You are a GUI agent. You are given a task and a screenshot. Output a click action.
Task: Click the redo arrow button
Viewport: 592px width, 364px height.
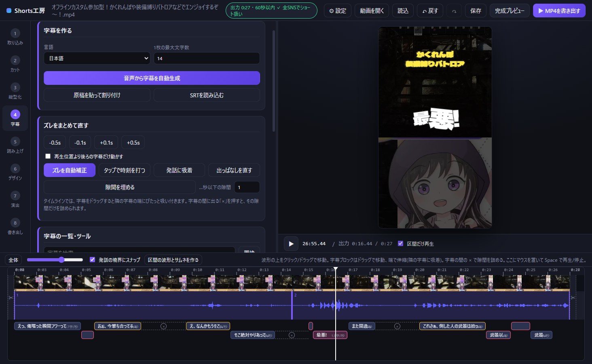pos(454,11)
